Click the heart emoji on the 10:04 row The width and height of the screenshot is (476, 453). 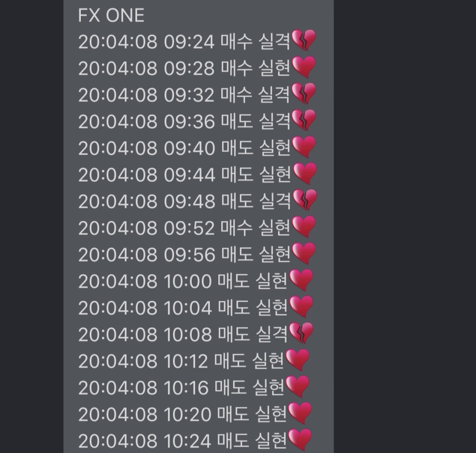(x=301, y=307)
